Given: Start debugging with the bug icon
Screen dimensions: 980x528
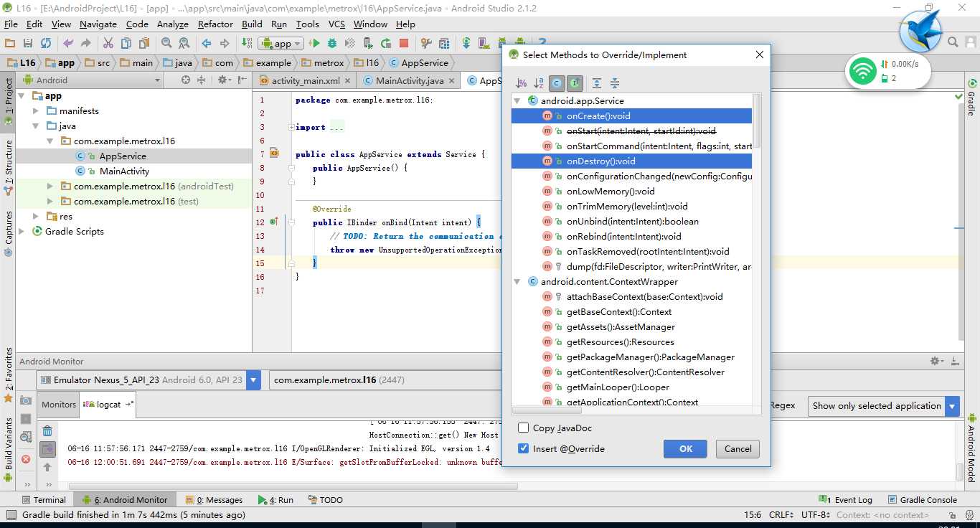Looking at the screenshot, I should [332, 43].
